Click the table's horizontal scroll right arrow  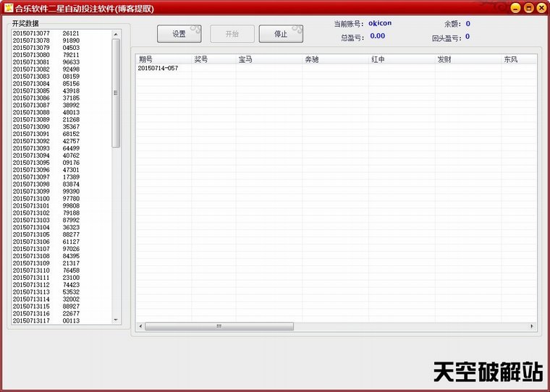click(x=532, y=326)
